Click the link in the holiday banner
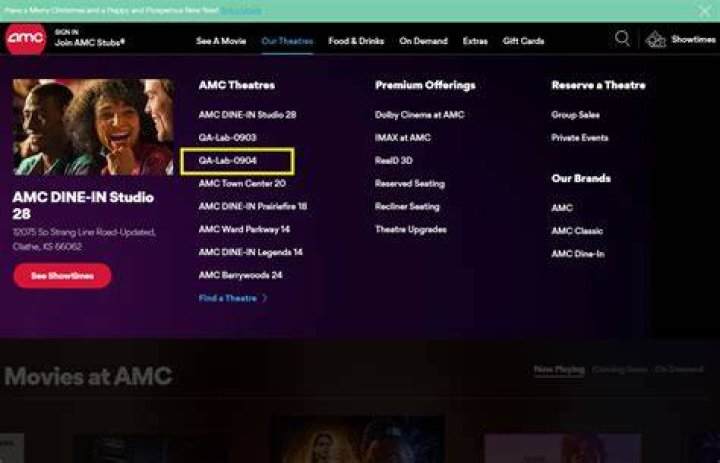 [x=241, y=10]
